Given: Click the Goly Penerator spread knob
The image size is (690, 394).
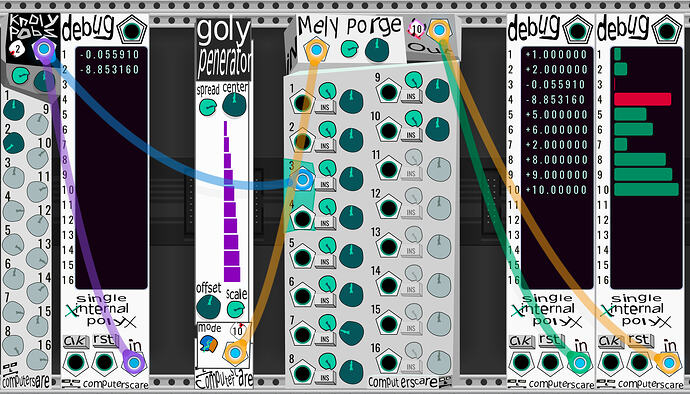Looking at the screenshot, I should 208,107.
